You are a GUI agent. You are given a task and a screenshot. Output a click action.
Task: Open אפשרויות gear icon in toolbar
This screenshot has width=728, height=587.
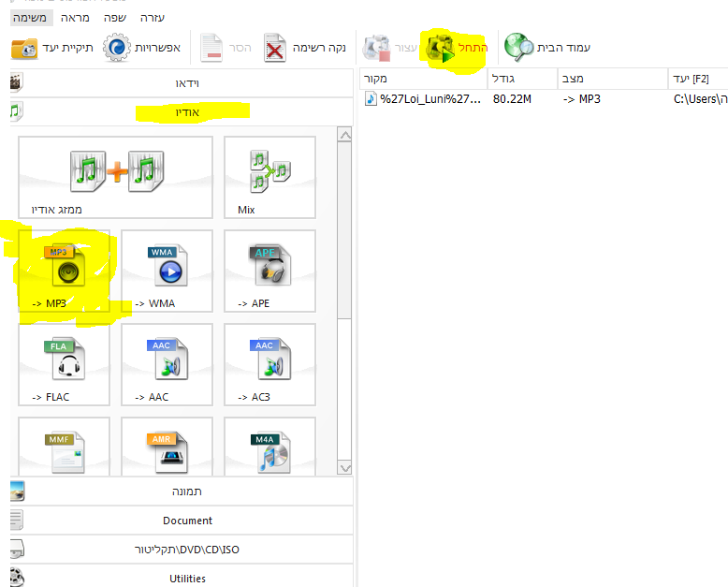pyautogui.click(x=117, y=48)
